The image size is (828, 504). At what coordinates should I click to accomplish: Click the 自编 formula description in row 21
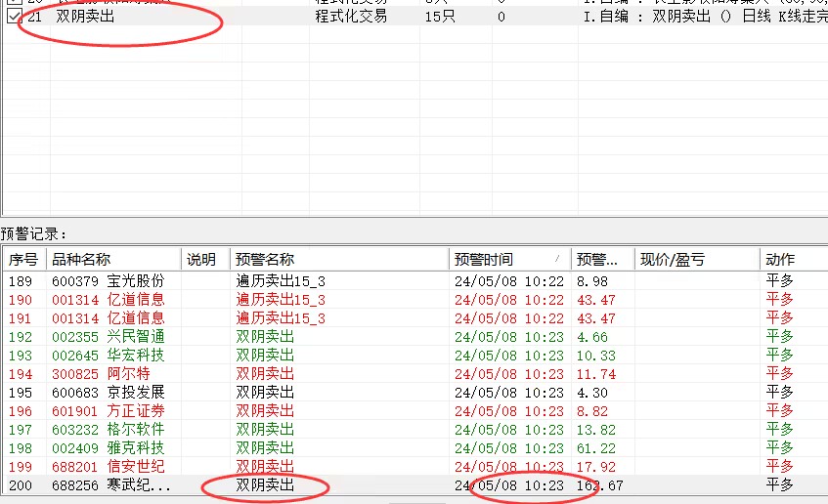(706, 17)
